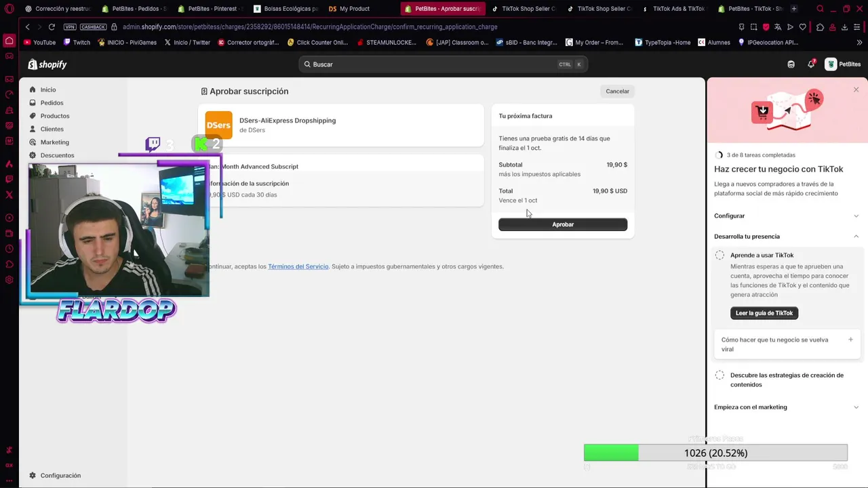
Task: Approve the subscription with Aprobar
Action: (x=563, y=224)
